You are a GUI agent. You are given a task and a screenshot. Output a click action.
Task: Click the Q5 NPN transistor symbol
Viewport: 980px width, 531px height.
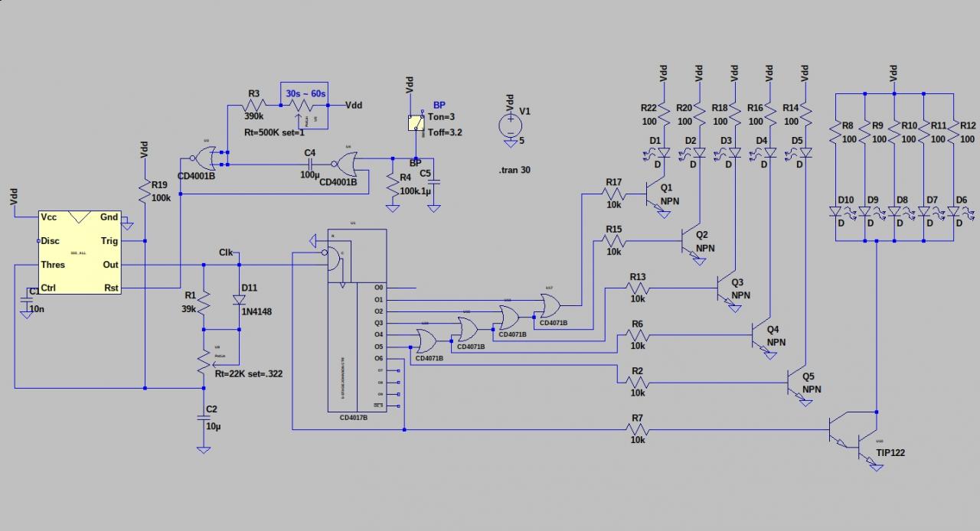(796, 383)
